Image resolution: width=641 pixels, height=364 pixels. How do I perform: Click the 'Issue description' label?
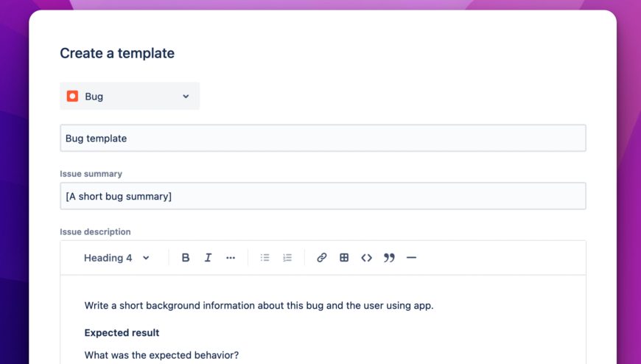95,232
